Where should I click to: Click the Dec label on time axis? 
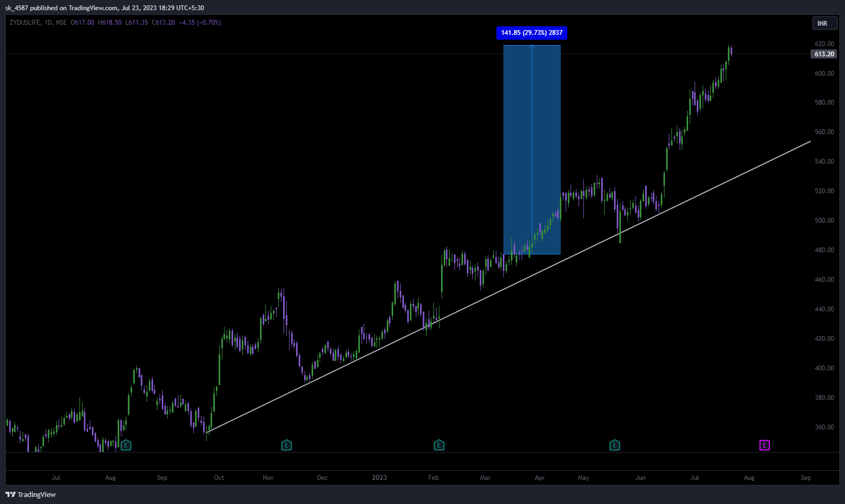pos(322,478)
